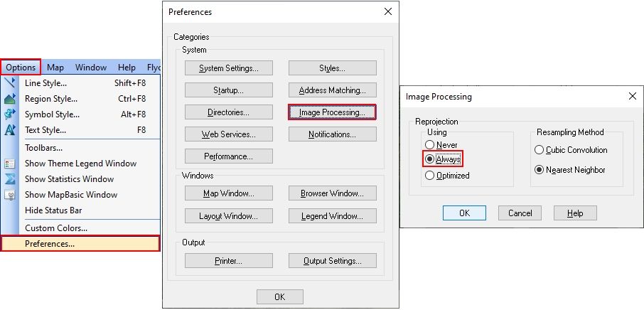Screen dimensions: 644x310
Task: Click the System Settings button
Action: (x=228, y=68)
